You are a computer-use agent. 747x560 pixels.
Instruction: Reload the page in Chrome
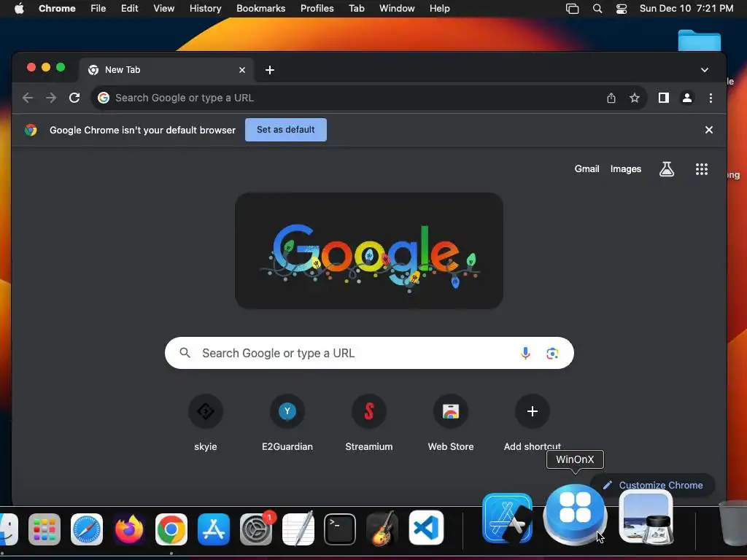pos(74,98)
